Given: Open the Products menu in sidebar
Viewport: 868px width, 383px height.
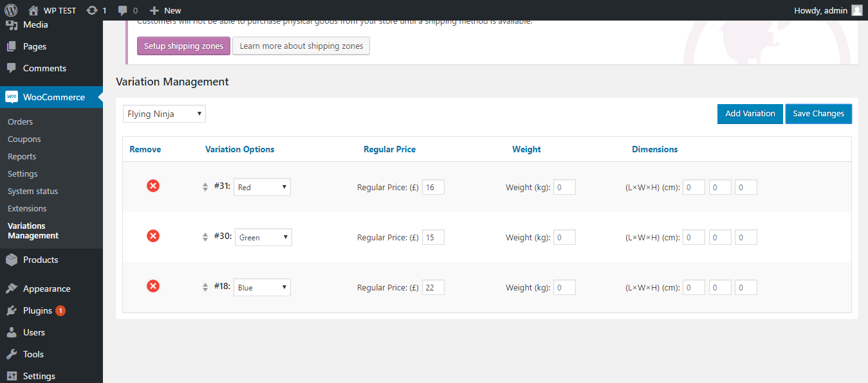Looking at the screenshot, I should tap(41, 260).
